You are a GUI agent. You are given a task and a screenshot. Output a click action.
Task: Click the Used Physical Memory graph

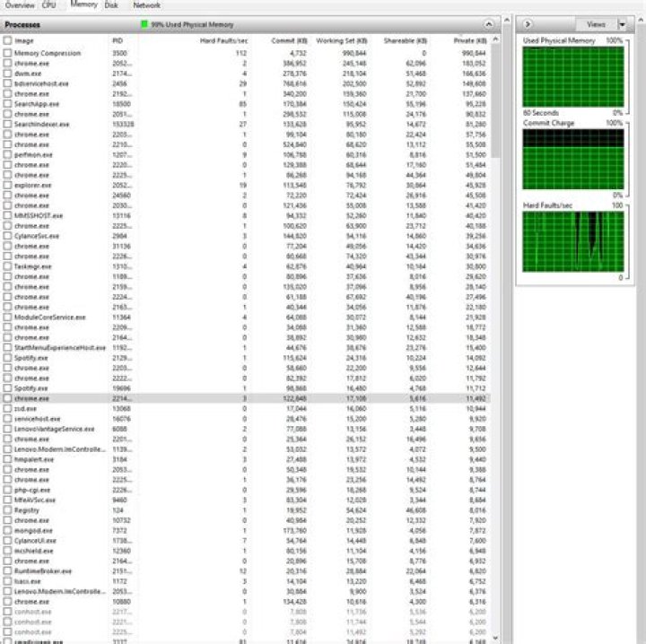pos(573,77)
